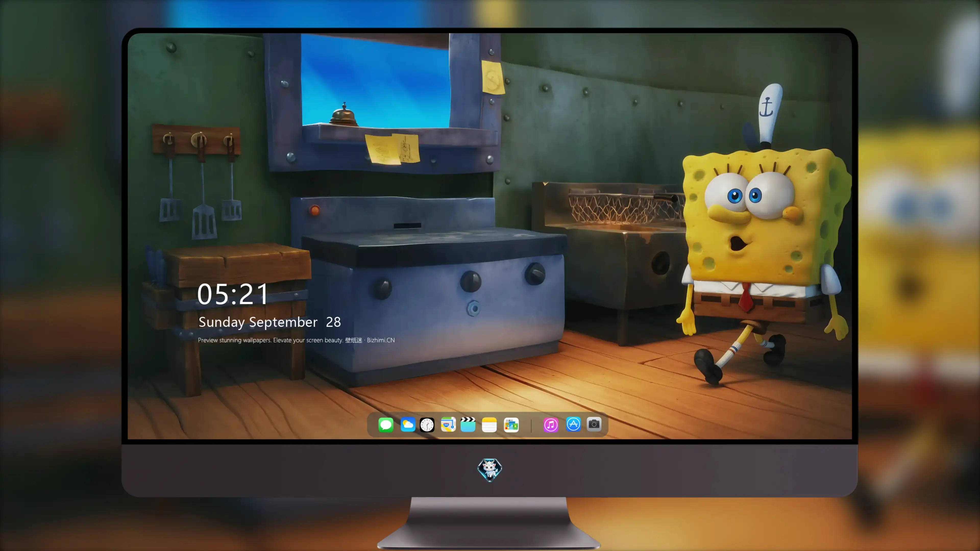Open the Clock app icon
This screenshot has width=980, height=551.
(427, 424)
